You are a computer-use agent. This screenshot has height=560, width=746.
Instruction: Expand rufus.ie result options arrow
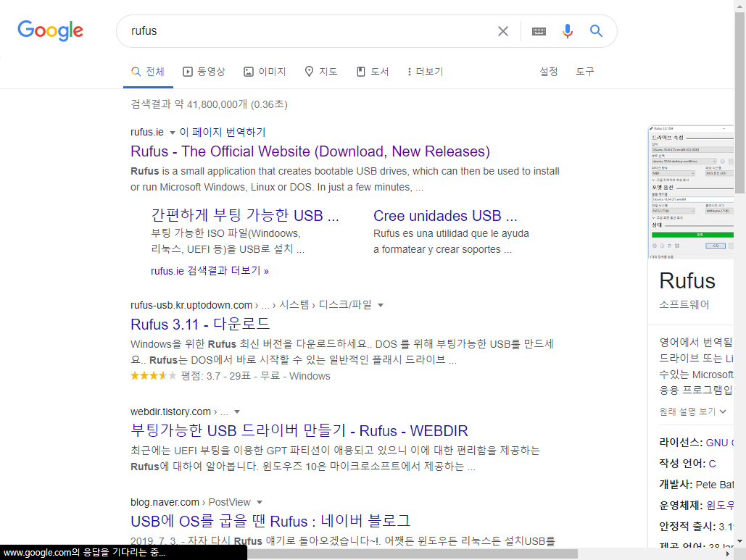[x=173, y=133]
